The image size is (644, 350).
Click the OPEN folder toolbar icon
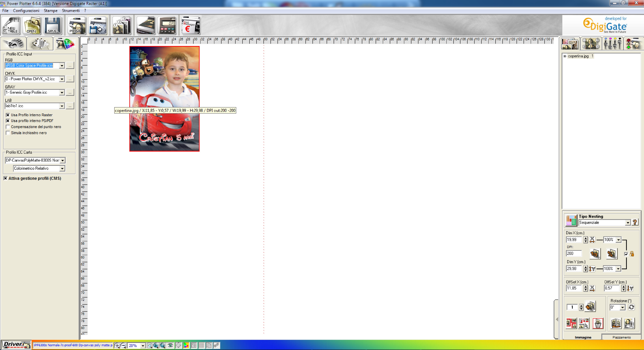32,25
